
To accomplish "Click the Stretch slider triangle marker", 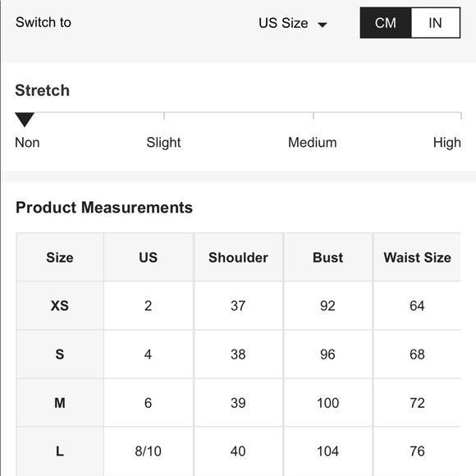I will [25, 119].
